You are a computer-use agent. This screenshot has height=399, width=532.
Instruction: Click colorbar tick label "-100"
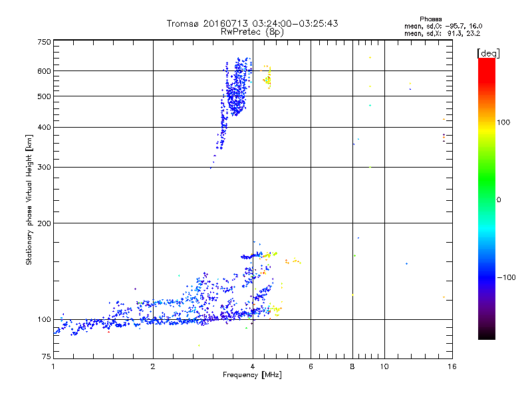(x=506, y=277)
